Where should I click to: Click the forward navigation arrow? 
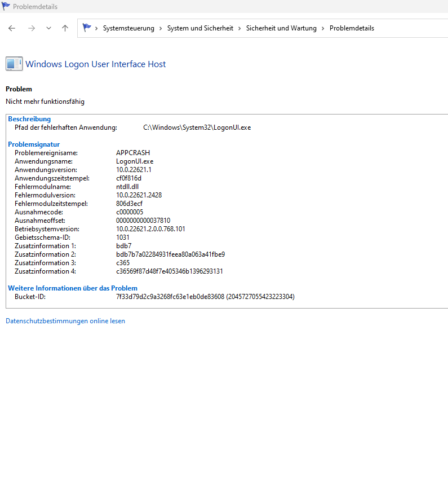point(32,28)
